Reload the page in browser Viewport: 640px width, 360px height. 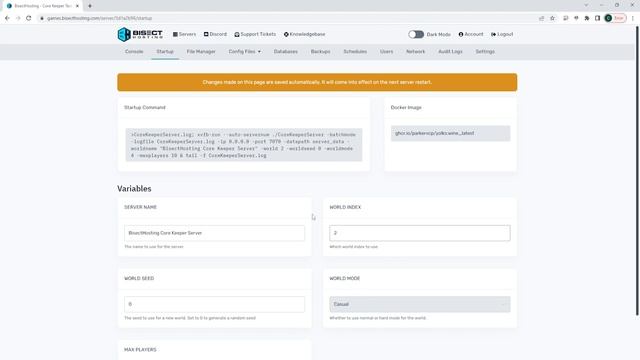coord(29,18)
